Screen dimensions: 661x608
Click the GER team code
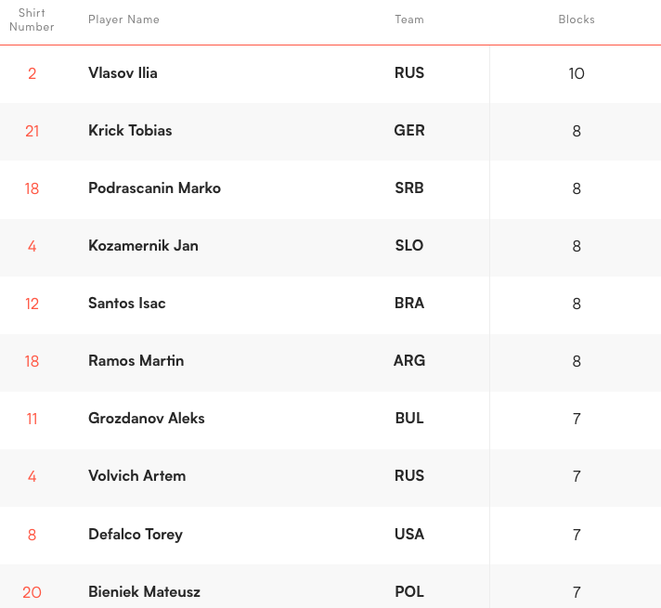(x=409, y=131)
